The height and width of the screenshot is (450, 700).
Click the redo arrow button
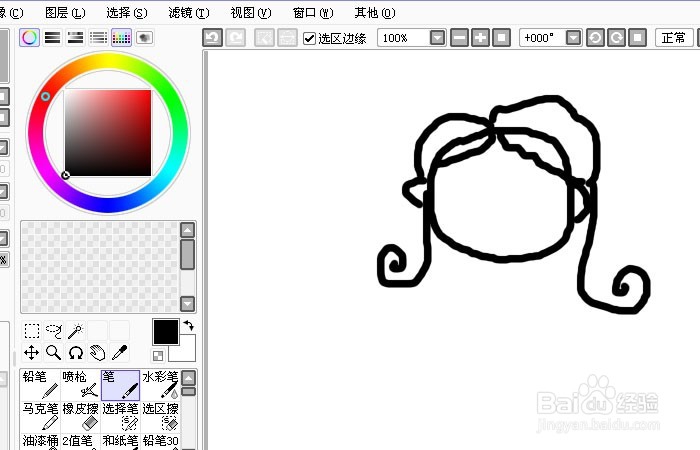pos(235,38)
